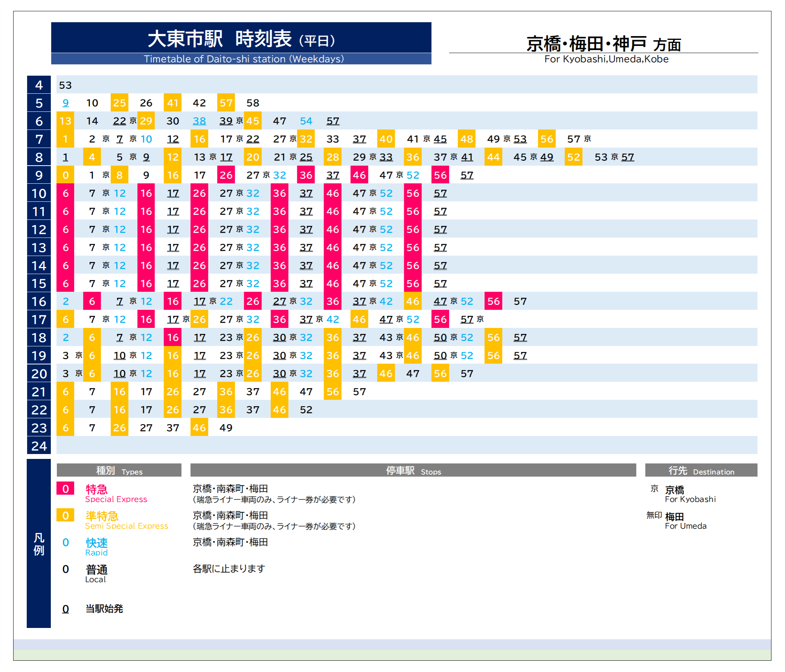Select the 停車駅 Stops header
The image size is (785, 672).
pyautogui.click(x=413, y=470)
